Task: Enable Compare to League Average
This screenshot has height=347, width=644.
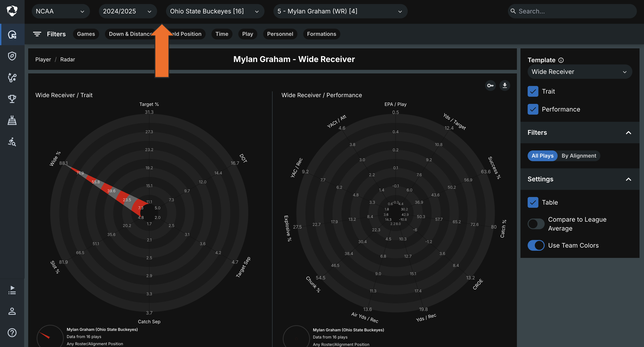Action: (536, 224)
